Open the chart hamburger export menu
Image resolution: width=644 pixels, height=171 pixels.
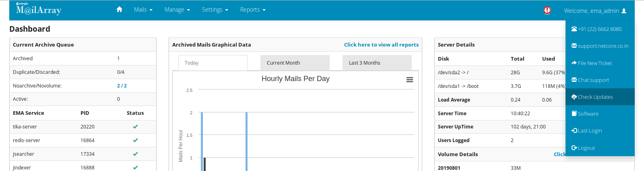click(x=410, y=80)
